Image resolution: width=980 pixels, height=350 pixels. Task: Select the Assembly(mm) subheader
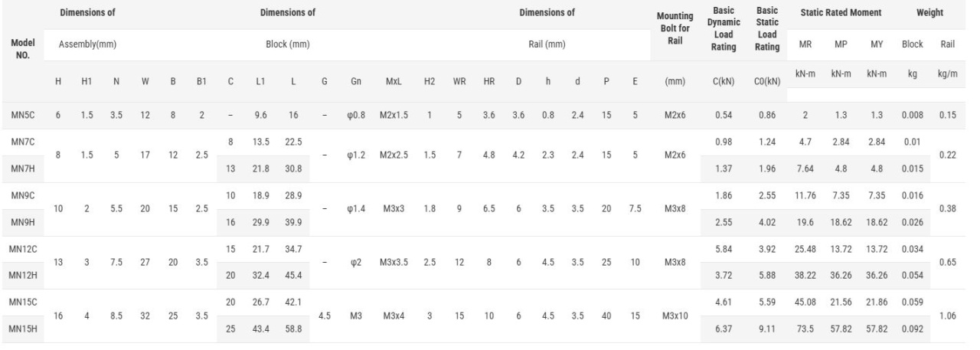(x=89, y=44)
